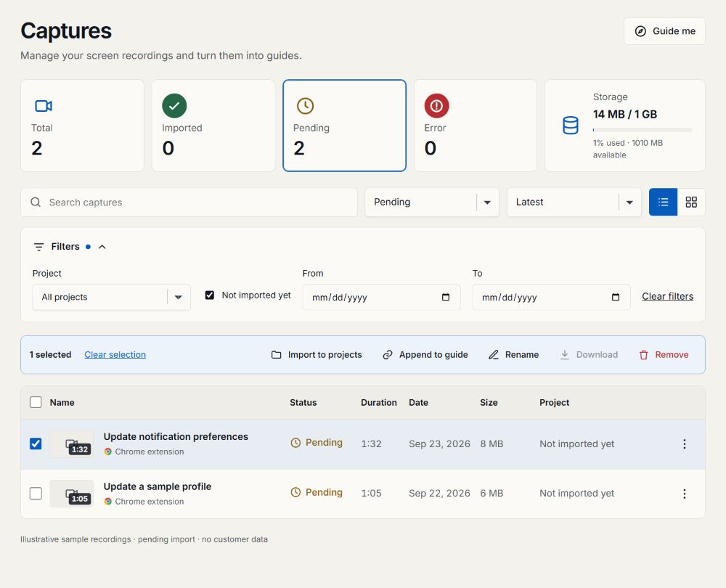
Task: Click the link icon next to Append to guide
Action: coord(388,355)
